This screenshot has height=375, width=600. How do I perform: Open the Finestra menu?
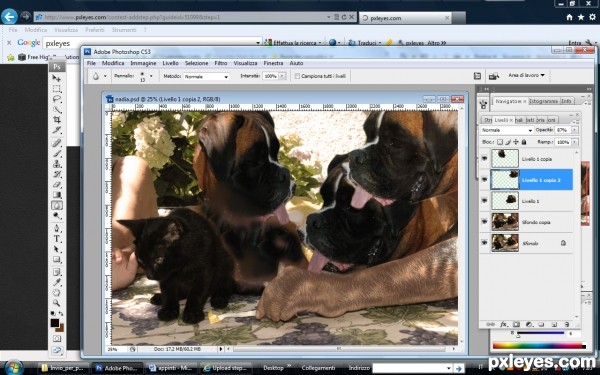pos(273,63)
